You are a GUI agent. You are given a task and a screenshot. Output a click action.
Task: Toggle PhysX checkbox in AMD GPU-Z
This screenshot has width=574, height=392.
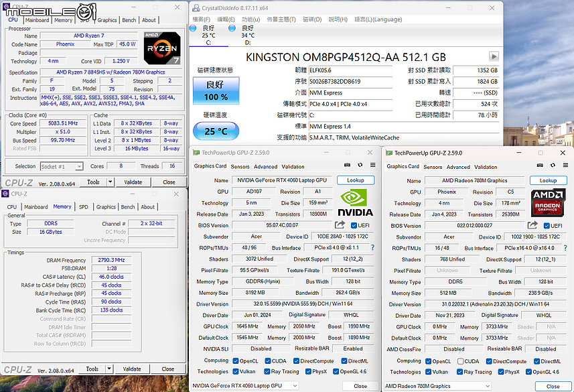pyautogui.click(x=501, y=371)
